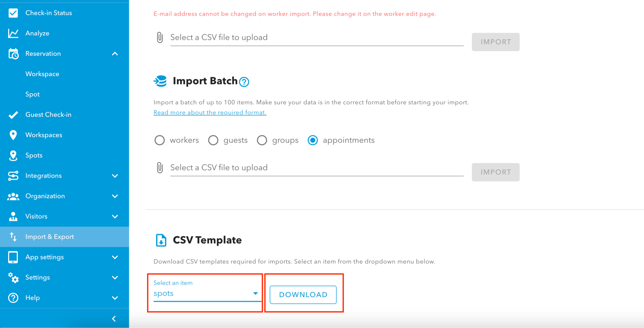The height and width of the screenshot is (328, 644).
Task: Open the Spot submenu item
Action: click(x=33, y=94)
